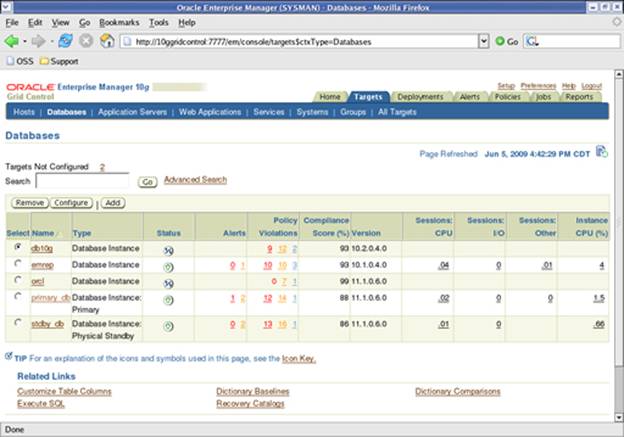This screenshot has height=437, width=624.
Task: Click the Logout link
Action: tap(591, 86)
